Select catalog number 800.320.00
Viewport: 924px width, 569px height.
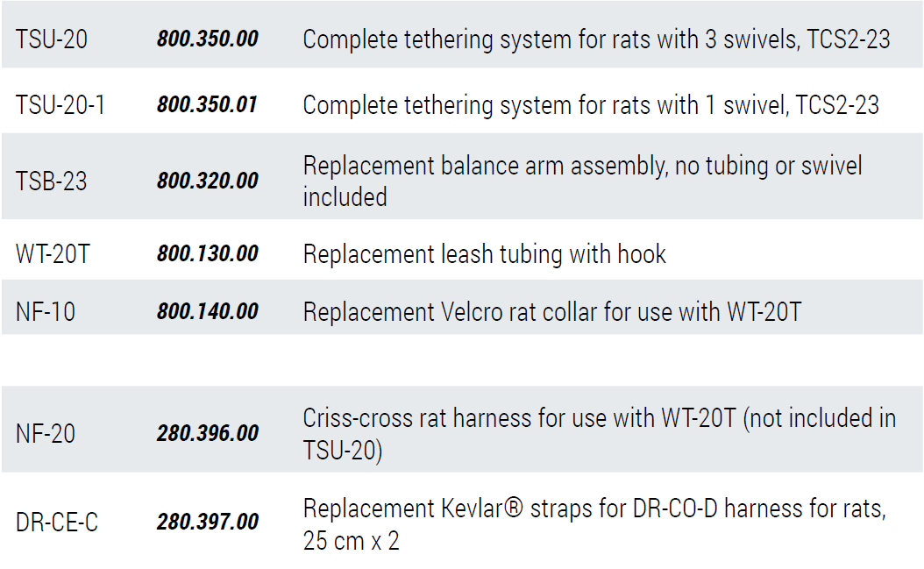tap(208, 181)
